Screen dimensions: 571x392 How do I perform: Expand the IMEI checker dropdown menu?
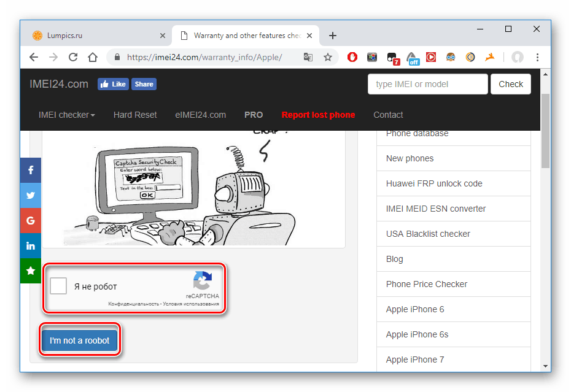coord(67,115)
